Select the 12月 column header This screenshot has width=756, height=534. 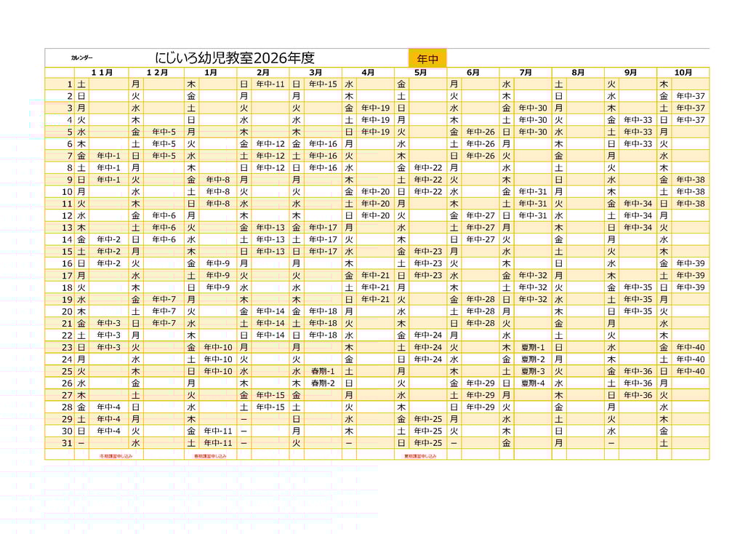157,72
